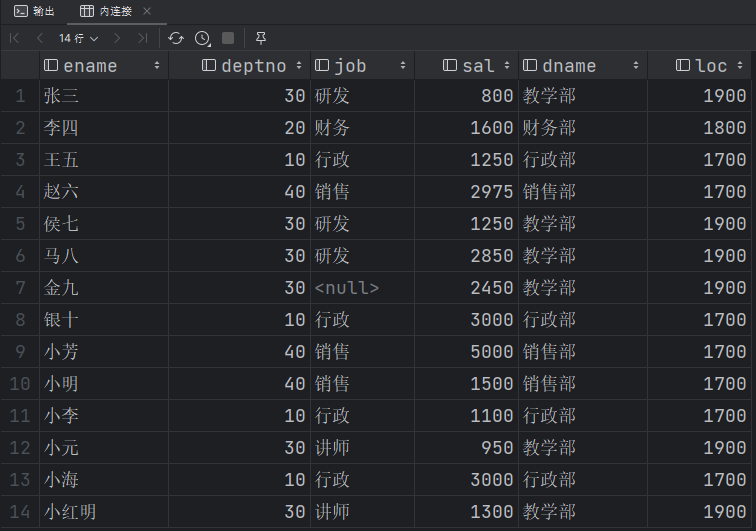Select the 侯七 cell
This screenshot has width=756, height=531.
(x=104, y=224)
